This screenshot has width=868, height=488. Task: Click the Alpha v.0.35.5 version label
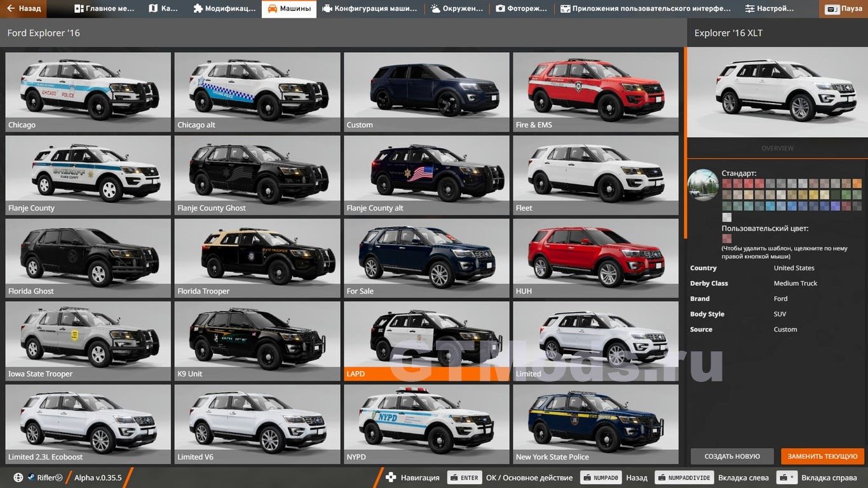[98, 477]
